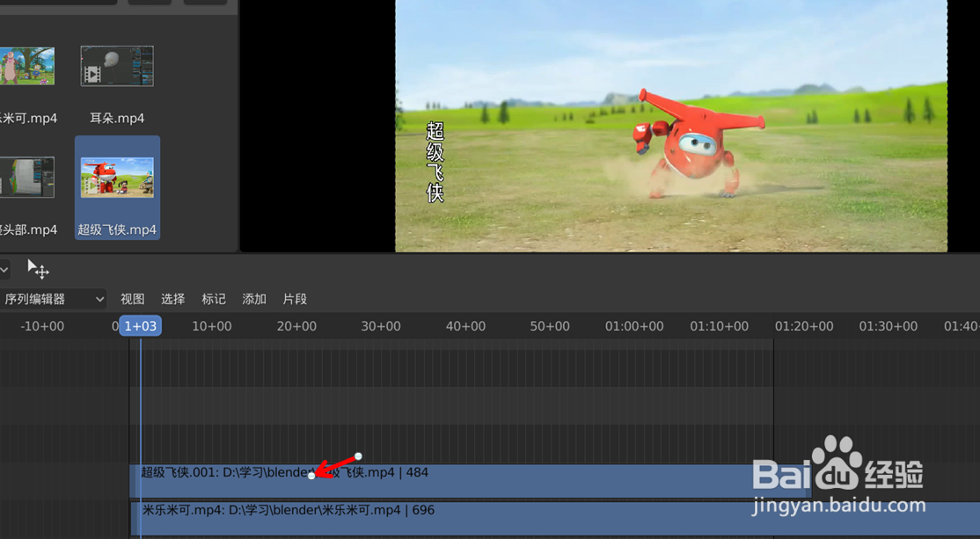Viewport: 980px width, 539px height.
Task: Click the 超级飞侠.mp4 file name label
Action: pyautogui.click(x=117, y=229)
